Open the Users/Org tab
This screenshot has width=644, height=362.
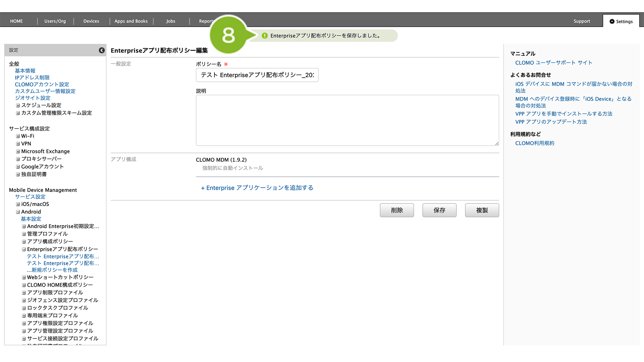pos(55,21)
